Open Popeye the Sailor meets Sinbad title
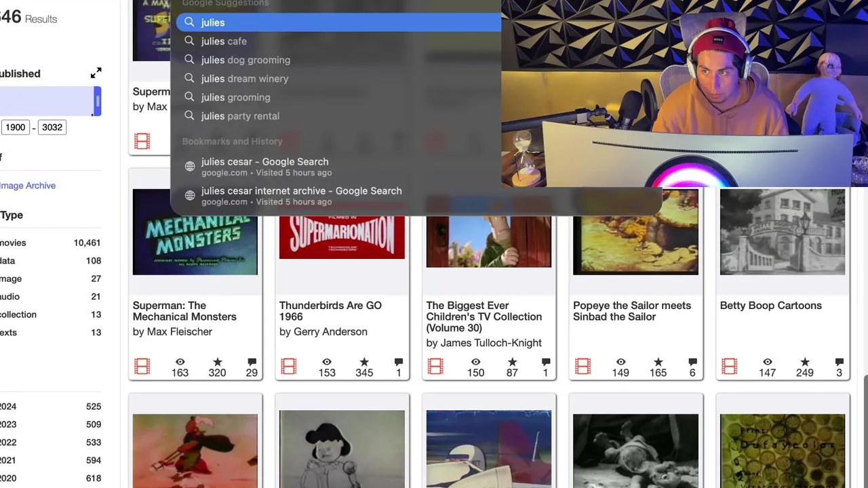 [632, 311]
